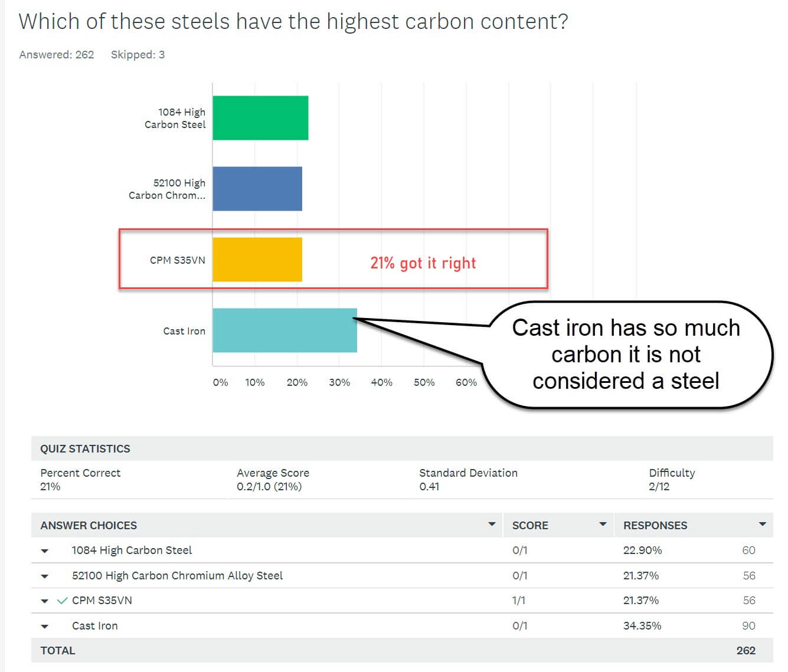
Task: Click the QUIZ STATISTICS section header
Action: pos(85,448)
